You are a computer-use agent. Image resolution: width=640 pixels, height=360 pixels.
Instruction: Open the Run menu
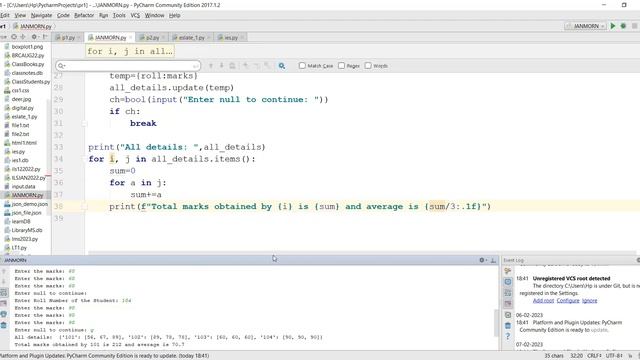104,16
